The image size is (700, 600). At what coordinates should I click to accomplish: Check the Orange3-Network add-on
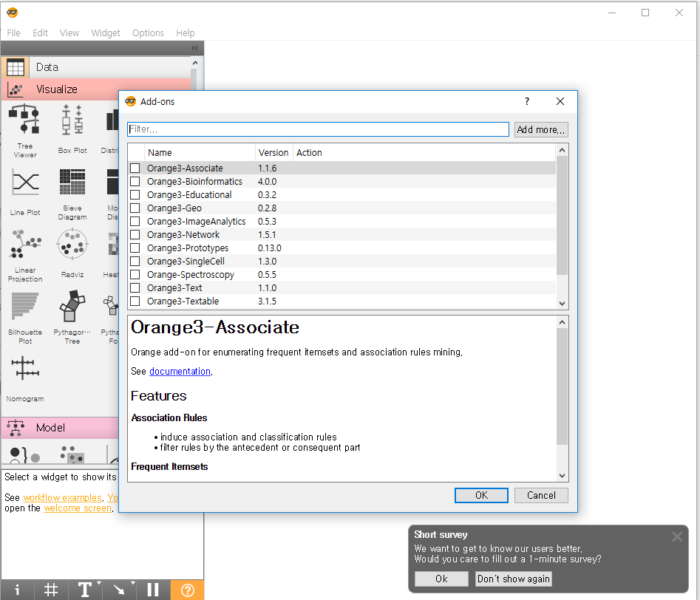[135, 235]
